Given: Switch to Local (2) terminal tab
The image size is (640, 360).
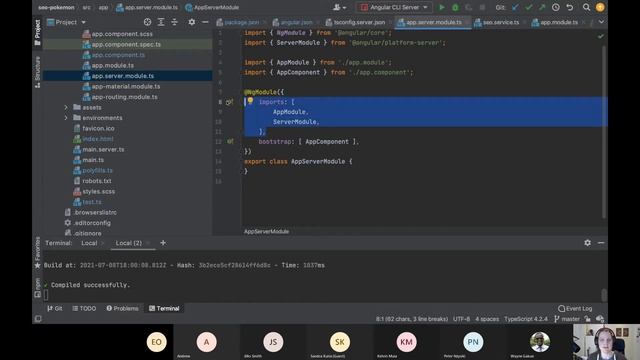Looking at the screenshot, I should (x=129, y=243).
